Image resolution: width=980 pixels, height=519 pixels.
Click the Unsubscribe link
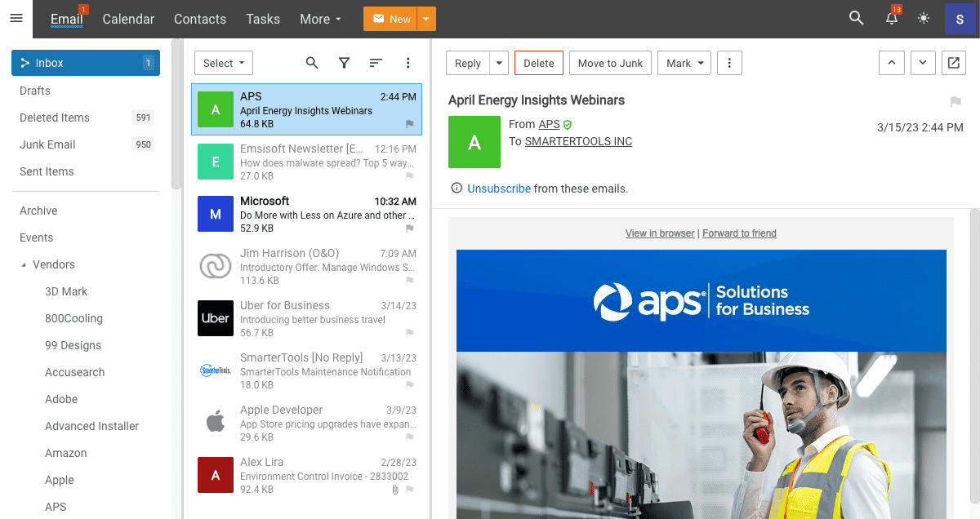tap(499, 189)
